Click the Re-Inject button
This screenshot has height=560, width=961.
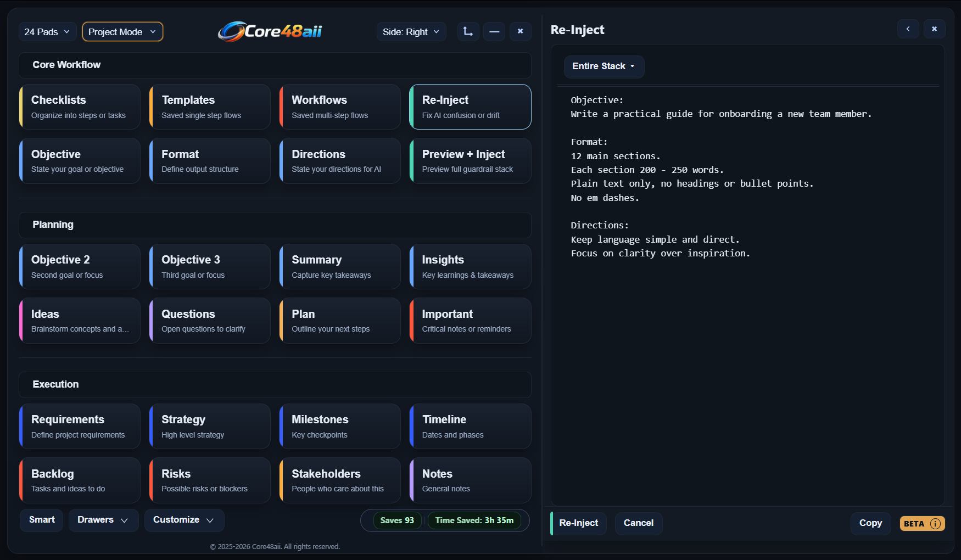(578, 523)
